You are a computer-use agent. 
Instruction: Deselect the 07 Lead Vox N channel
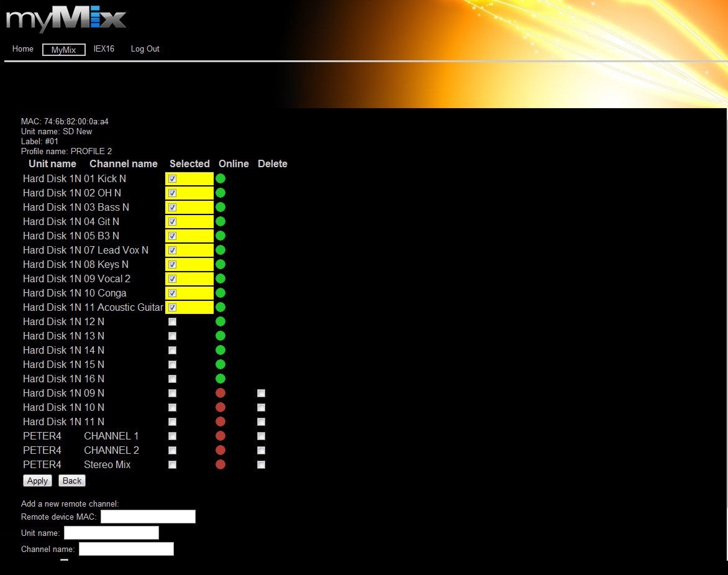click(173, 250)
